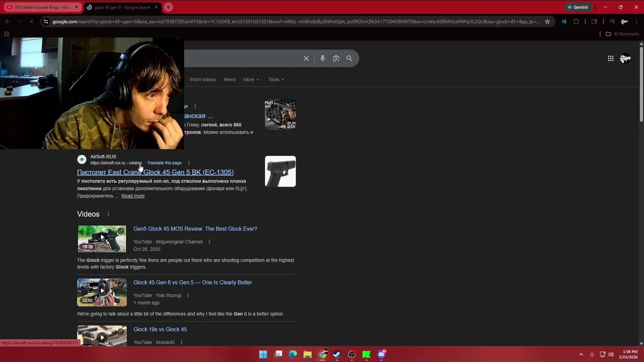Click the microphone icon in the system tray

pos(592,354)
